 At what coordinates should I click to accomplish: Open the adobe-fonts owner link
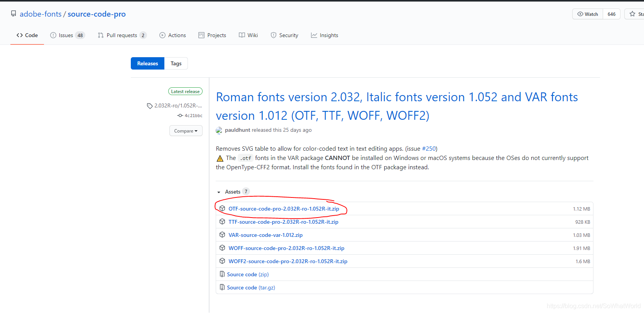coord(41,14)
